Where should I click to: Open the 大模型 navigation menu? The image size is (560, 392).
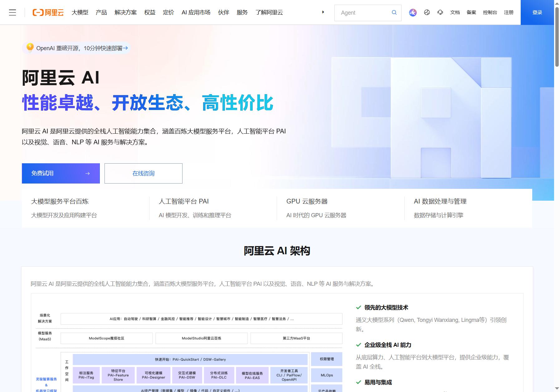80,12
